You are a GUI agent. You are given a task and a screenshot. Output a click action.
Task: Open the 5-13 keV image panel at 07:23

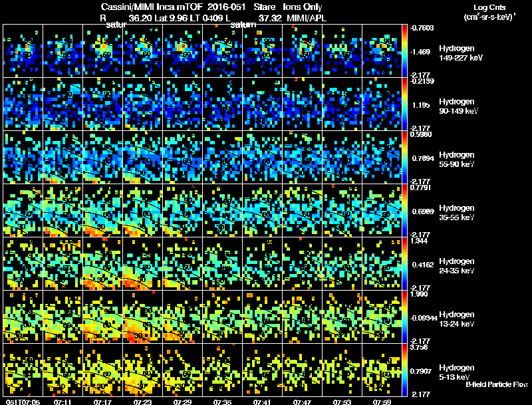pos(142,370)
